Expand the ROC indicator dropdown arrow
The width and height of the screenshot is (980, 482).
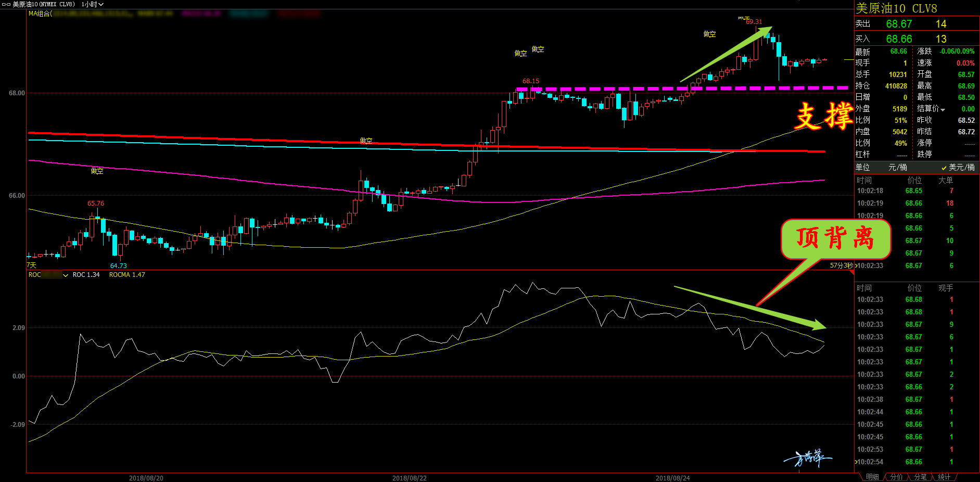click(66, 275)
